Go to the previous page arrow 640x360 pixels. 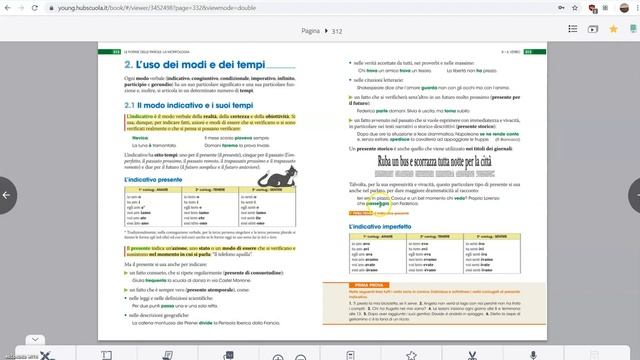(x=7, y=195)
